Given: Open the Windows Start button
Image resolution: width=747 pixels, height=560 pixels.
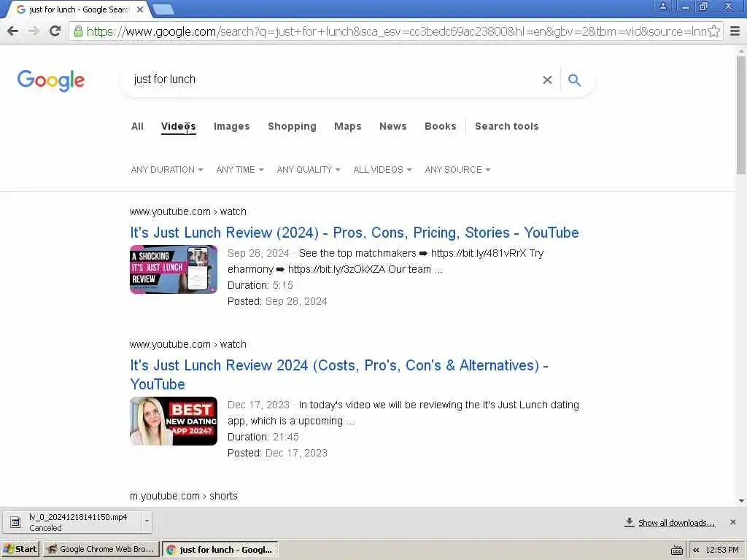Looking at the screenshot, I should [20, 550].
